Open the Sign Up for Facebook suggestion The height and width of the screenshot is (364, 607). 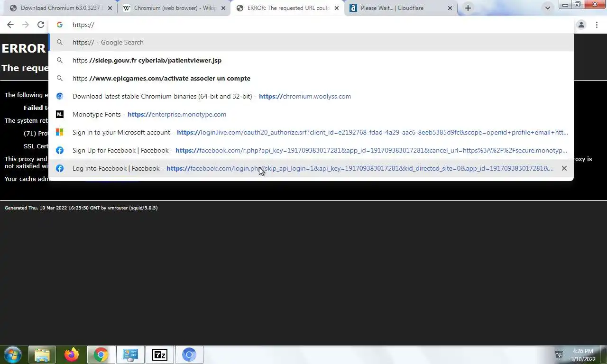(311, 150)
